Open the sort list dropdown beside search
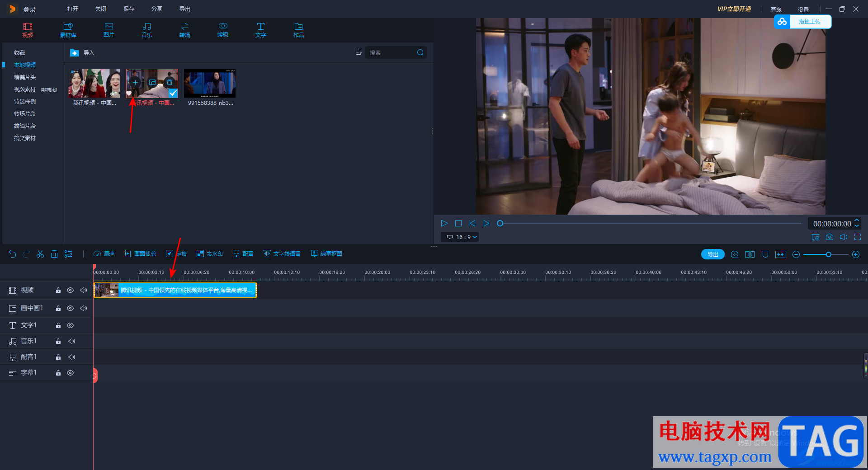 [x=359, y=52]
